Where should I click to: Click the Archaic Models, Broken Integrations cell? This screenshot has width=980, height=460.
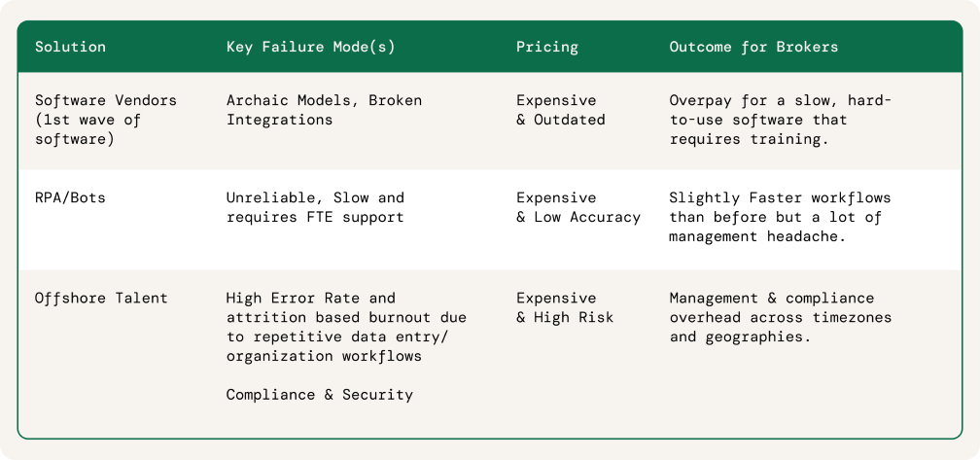324,110
